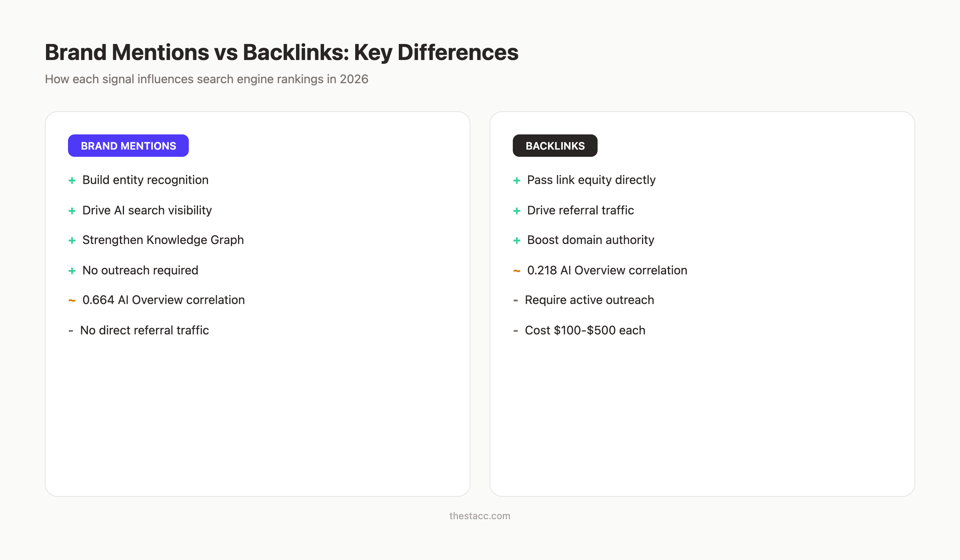
Task: Select the BACKLINKS badge
Action: click(555, 146)
